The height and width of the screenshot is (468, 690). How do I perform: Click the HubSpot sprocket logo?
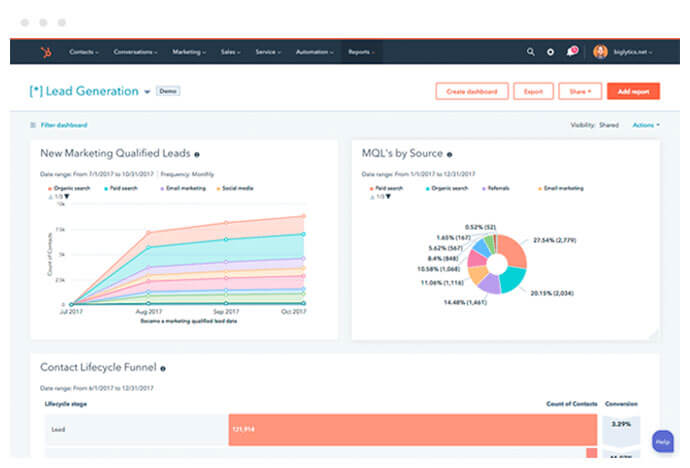coord(43,52)
